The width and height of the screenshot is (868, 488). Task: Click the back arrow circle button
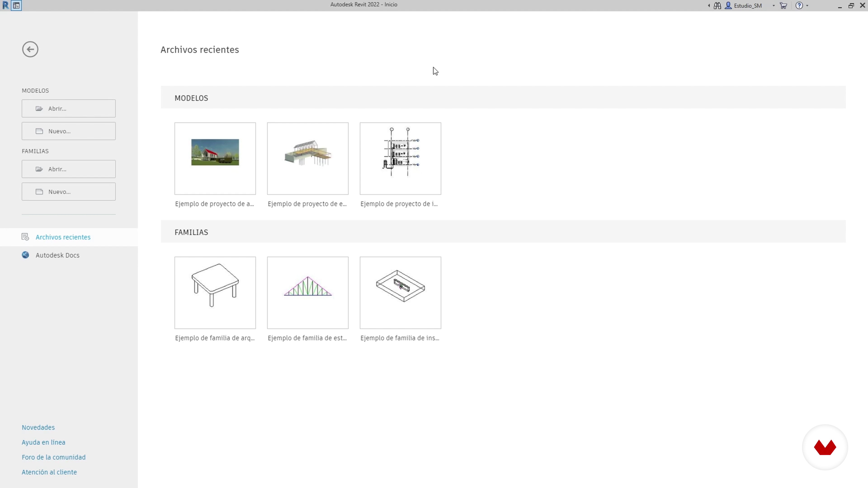click(30, 49)
